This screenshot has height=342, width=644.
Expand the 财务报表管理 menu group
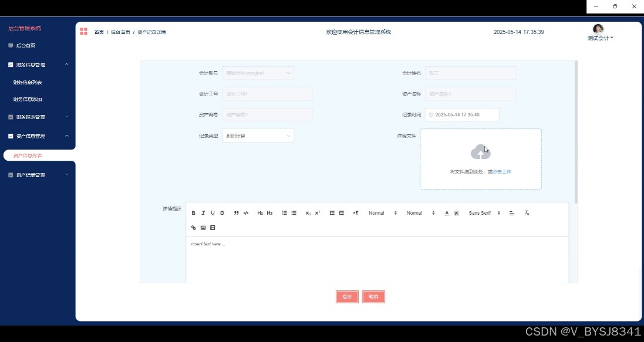38,117
